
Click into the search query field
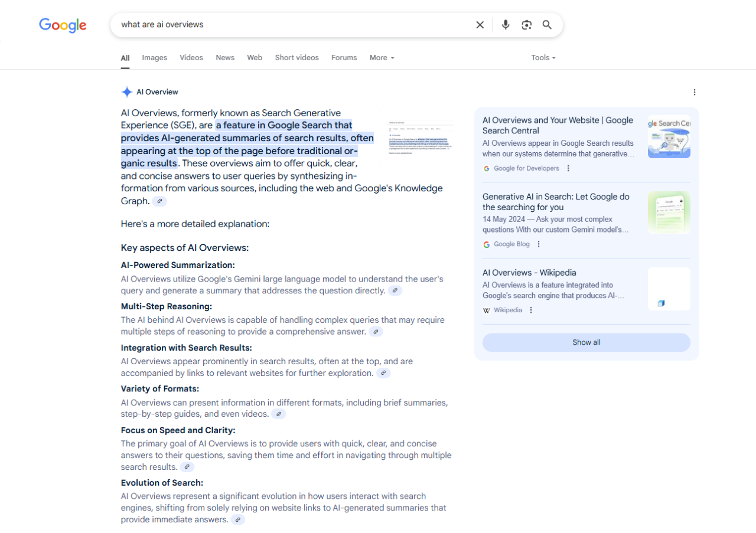(x=292, y=25)
